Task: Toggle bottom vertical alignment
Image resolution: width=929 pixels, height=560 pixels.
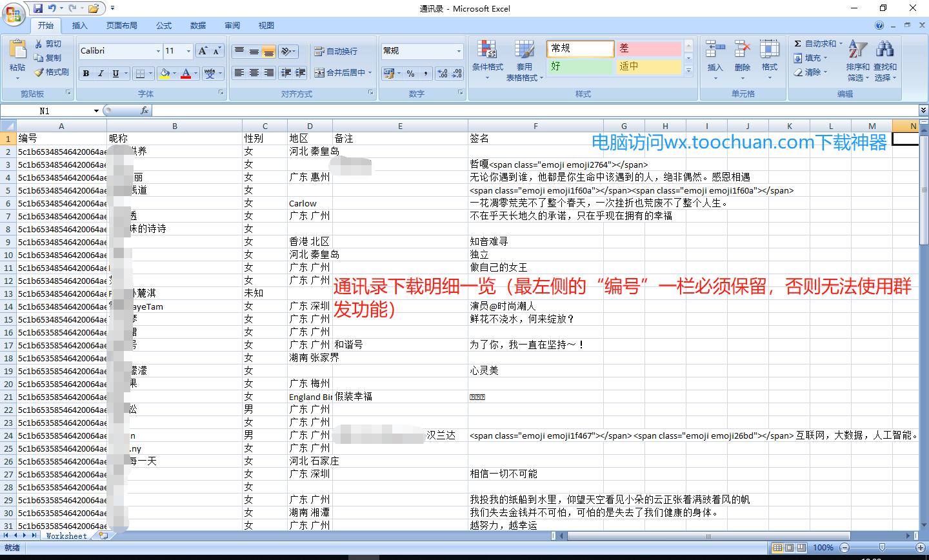Action: (x=269, y=51)
